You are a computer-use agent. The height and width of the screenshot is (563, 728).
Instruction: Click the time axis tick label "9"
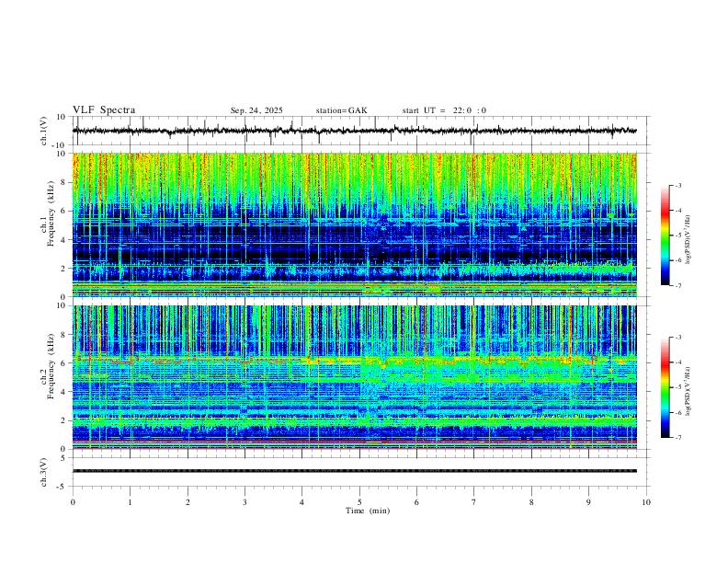(588, 502)
